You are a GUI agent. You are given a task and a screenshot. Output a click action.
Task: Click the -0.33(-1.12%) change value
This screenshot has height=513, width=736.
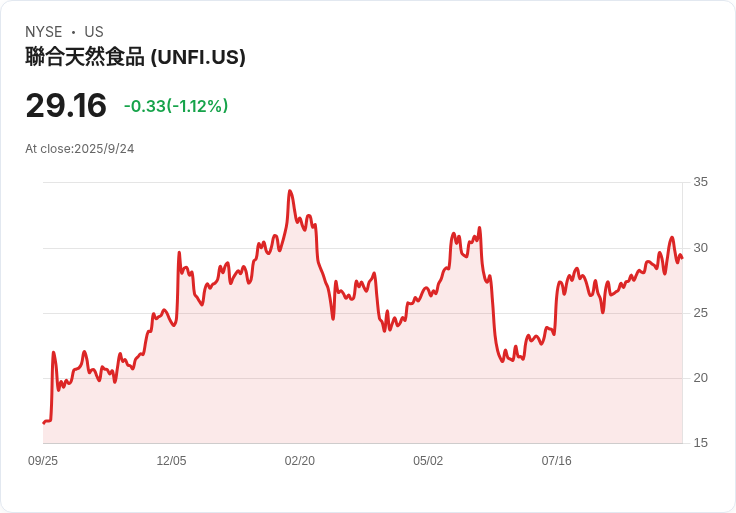click(176, 106)
